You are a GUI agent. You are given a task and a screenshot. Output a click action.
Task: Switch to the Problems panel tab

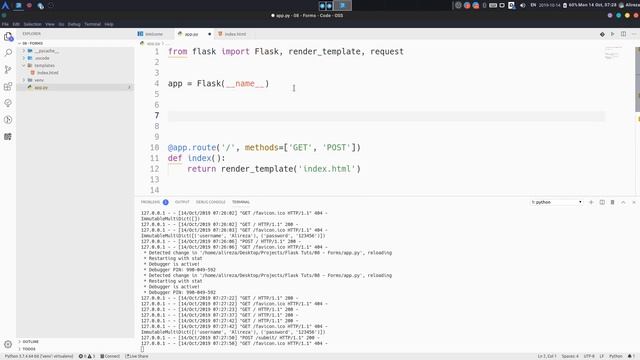[154, 202]
